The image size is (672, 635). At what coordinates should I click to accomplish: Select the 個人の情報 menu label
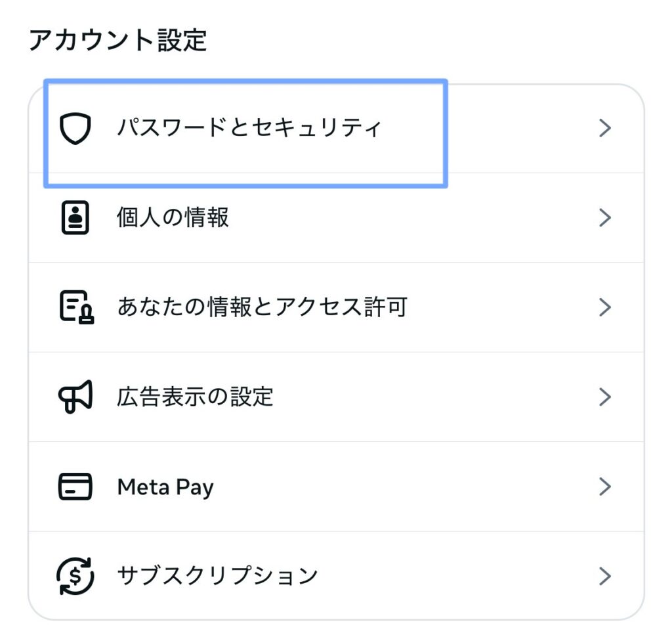click(173, 218)
